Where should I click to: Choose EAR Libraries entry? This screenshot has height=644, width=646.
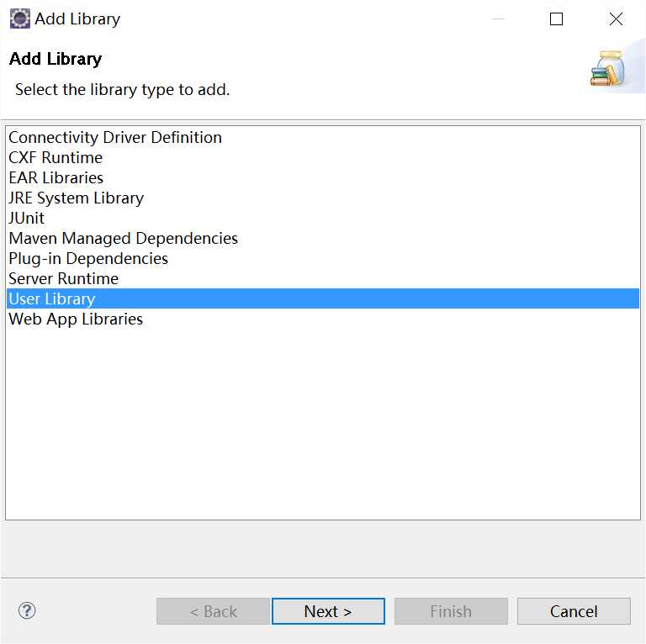[323, 177]
